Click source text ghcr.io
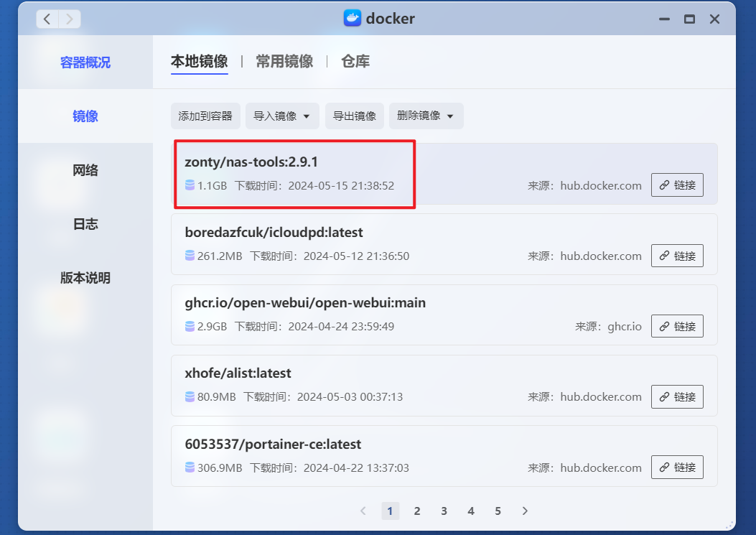756x535 pixels. tap(625, 327)
